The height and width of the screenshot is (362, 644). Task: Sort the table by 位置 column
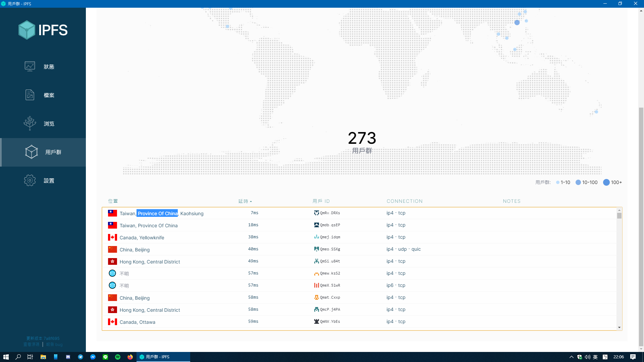coord(113,201)
